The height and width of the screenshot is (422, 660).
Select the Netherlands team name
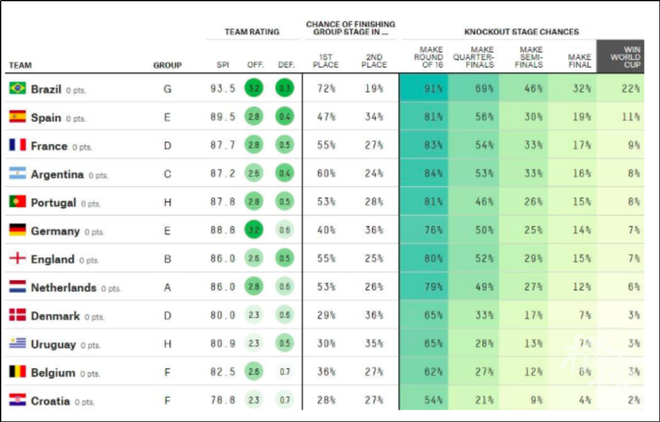[64, 288]
